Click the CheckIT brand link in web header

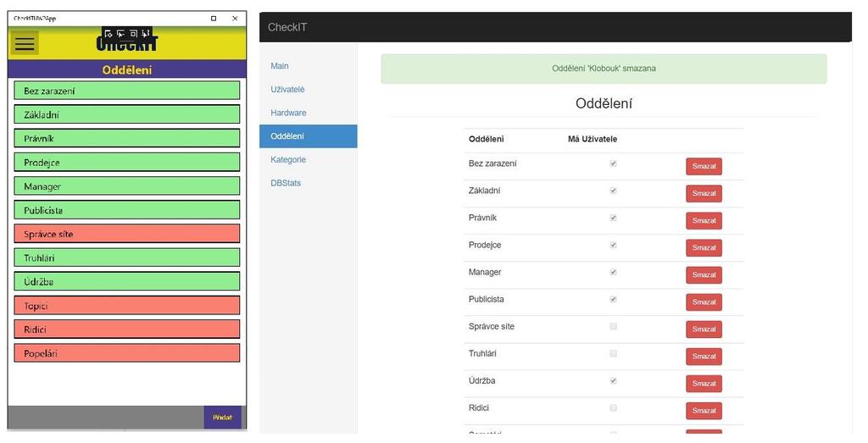(287, 27)
